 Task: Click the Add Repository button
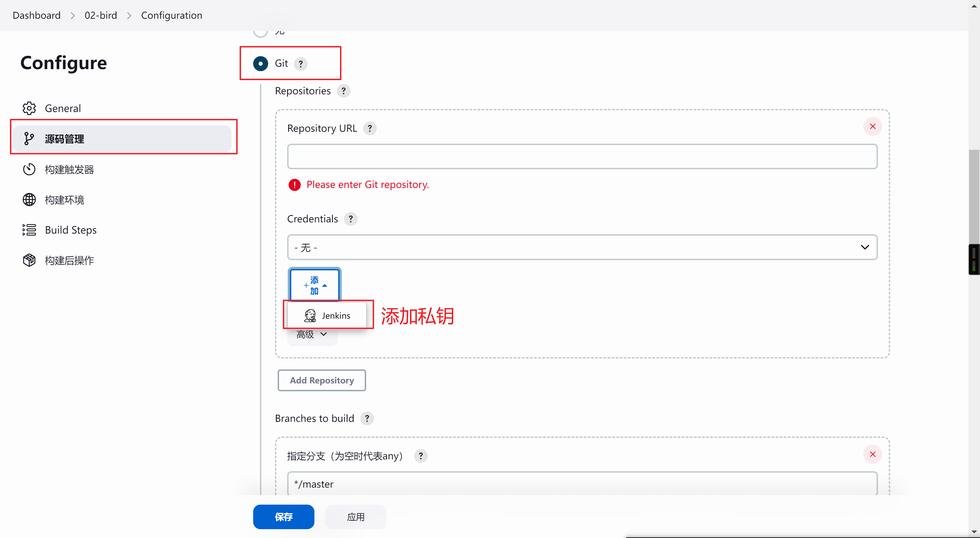click(322, 380)
